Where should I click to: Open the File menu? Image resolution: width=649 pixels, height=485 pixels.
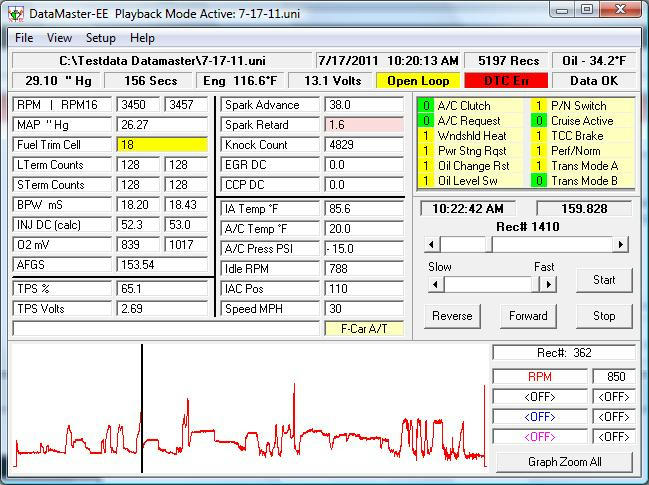pyautogui.click(x=24, y=38)
